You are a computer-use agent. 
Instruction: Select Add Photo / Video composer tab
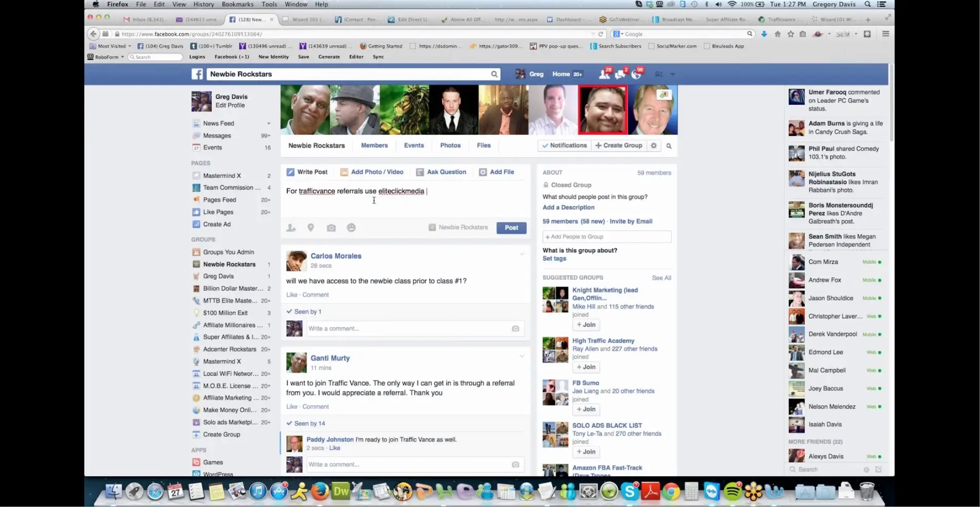pos(372,172)
